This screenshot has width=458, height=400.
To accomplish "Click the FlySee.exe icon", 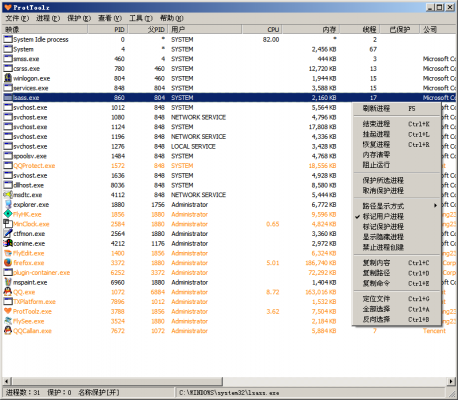I will (x=8, y=321).
